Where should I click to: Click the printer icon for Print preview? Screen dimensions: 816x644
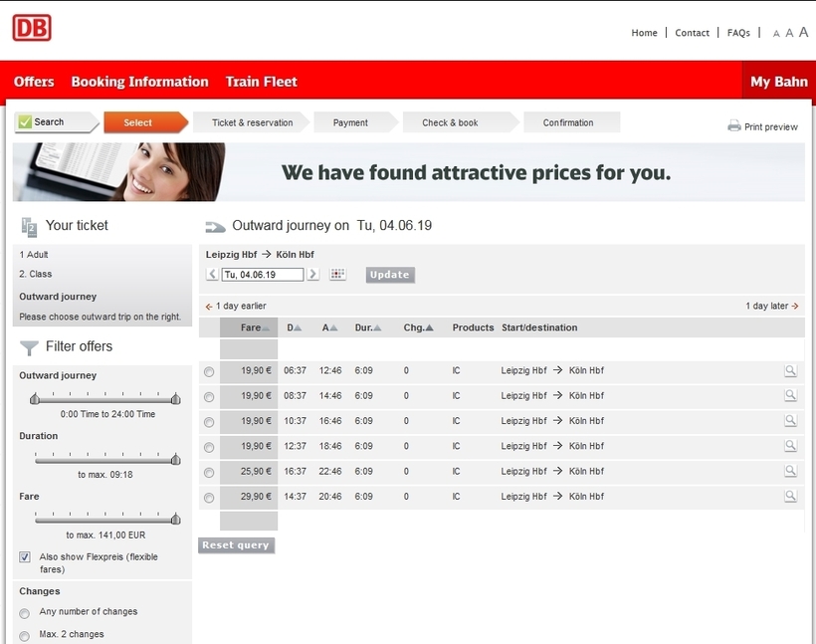pyautogui.click(x=734, y=126)
